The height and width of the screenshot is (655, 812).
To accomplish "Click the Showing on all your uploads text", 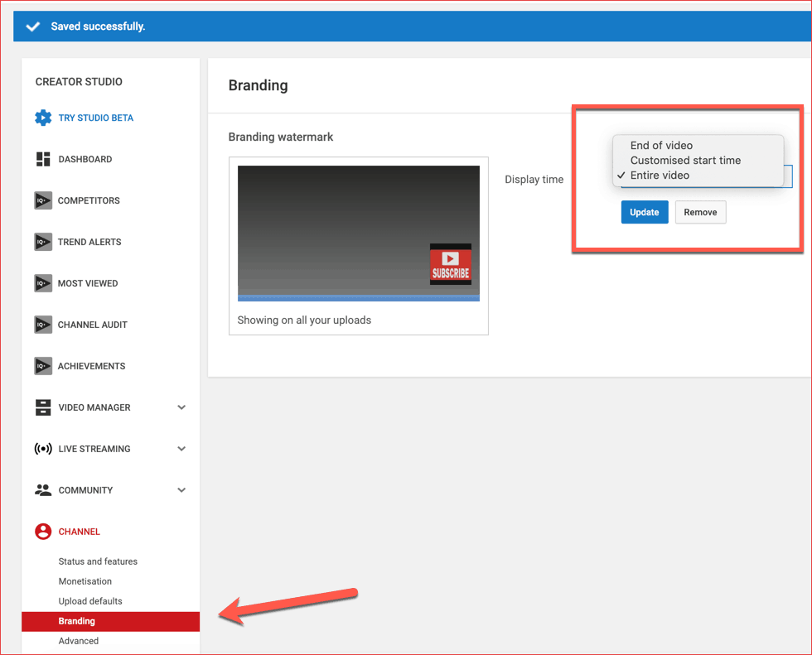I will coord(304,320).
